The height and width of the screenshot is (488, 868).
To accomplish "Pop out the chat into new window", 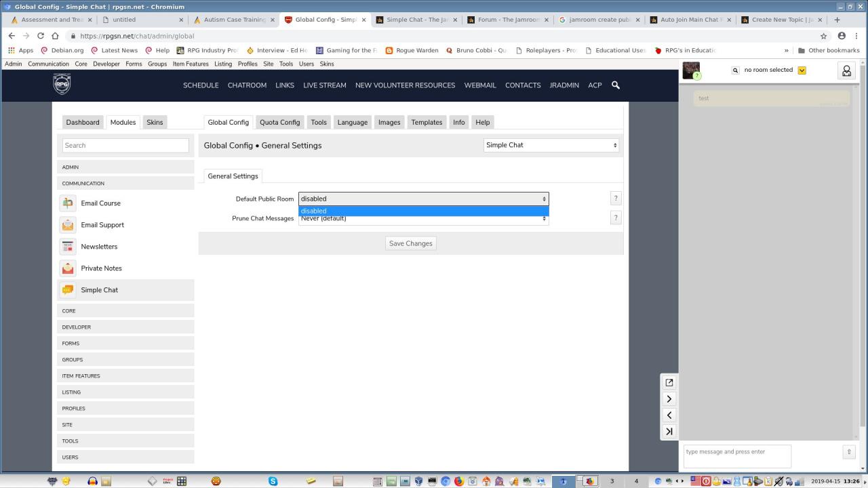I will click(x=669, y=382).
